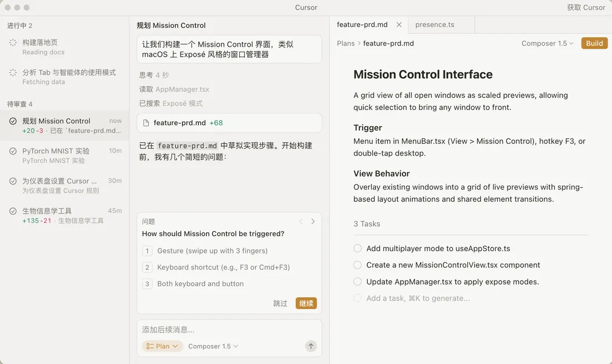Go to previous question with left chevron

tap(301, 222)
